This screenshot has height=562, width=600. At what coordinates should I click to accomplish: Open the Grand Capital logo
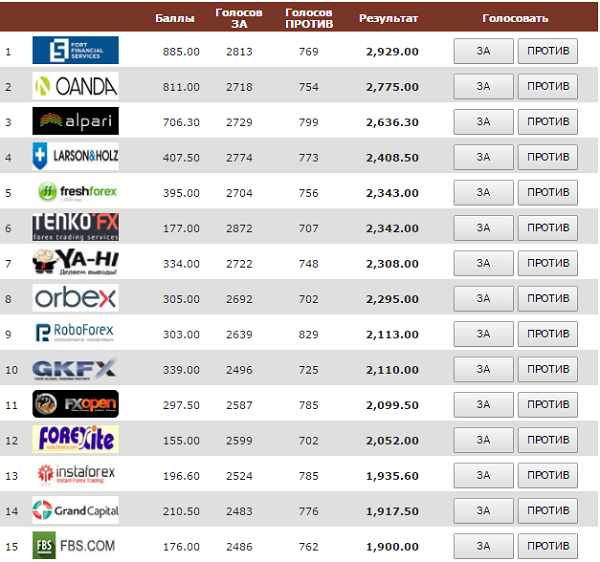point(75,510)
